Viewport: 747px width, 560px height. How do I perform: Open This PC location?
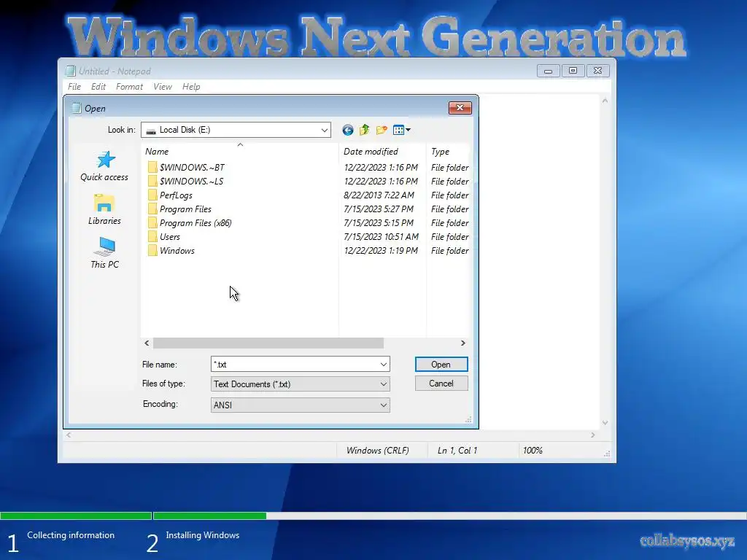click(x=104, y=253)
